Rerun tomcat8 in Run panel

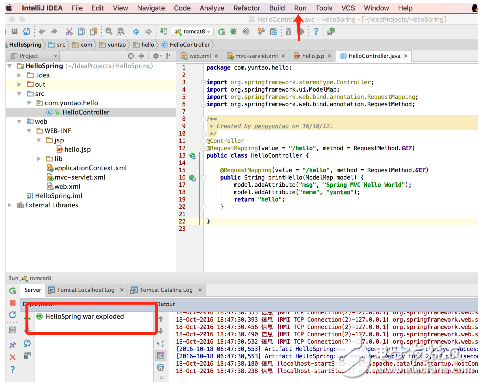[x=13, y=291]
